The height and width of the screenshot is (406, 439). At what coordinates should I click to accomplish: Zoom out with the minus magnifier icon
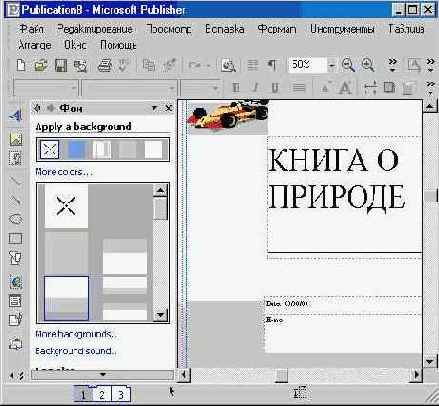coord(348,65)
